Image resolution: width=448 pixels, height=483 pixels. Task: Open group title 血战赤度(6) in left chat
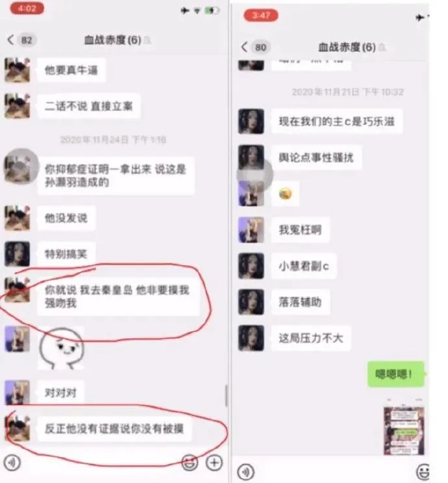(113, 40)
